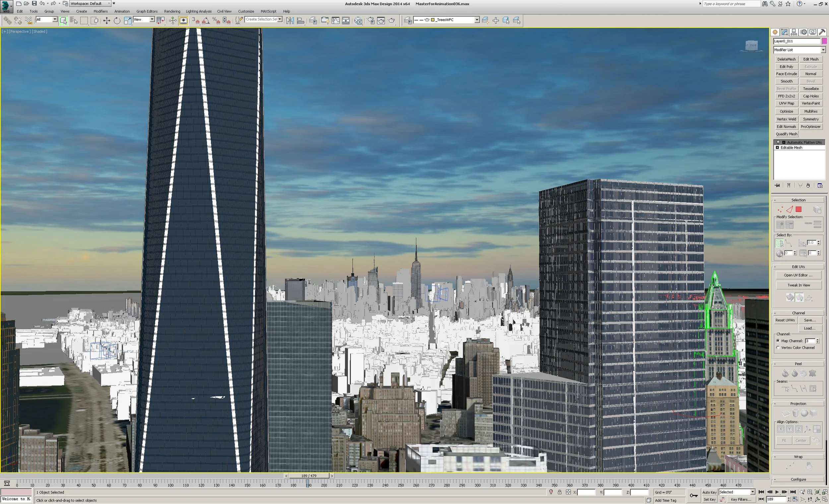Toggle Percent Snap
This screenshot has width=829, height=504.
point(216,21)
